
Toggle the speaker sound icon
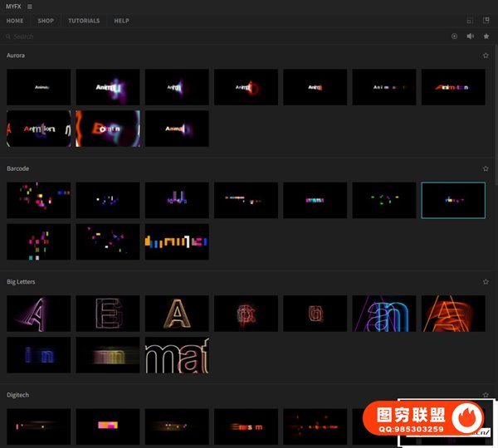pos(470,37)
